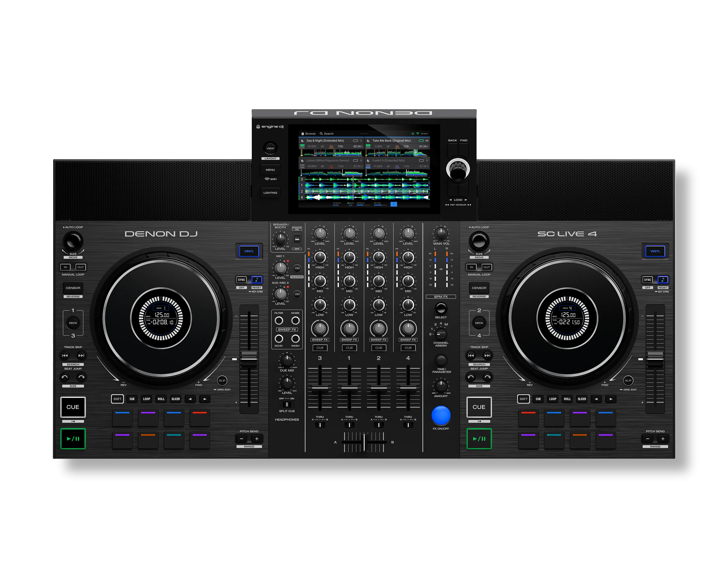This screenshot has width=728, height=582.
Task: Click right deck pad page right arrow
Action: (611, 399)
